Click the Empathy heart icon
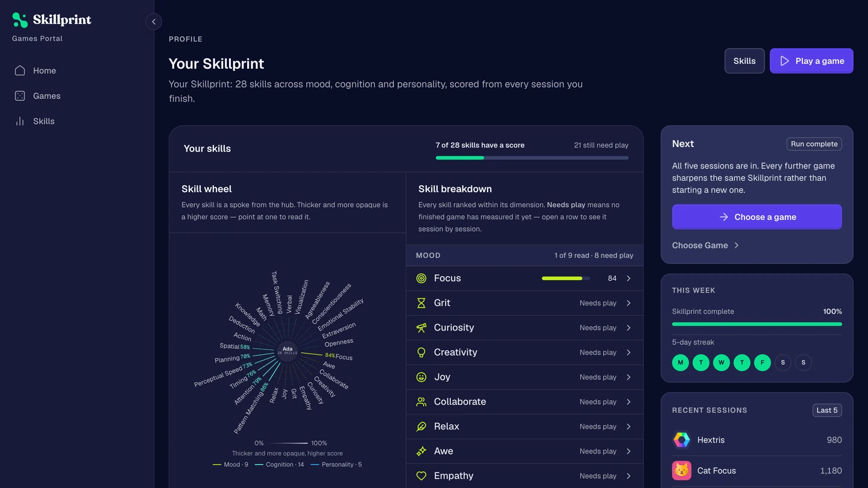The image size is (868, 488). pos(421,476)
